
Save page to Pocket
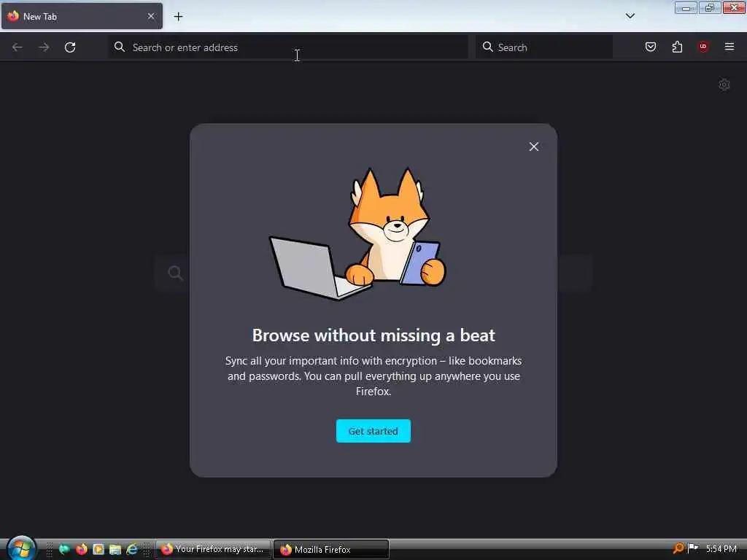tap(650, 47)
